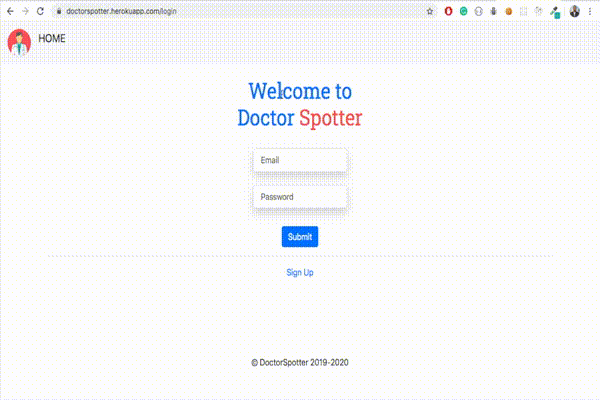Open the Chrome three-dot menu
Viewport: 600px width, 400px height.
point(591,11)
